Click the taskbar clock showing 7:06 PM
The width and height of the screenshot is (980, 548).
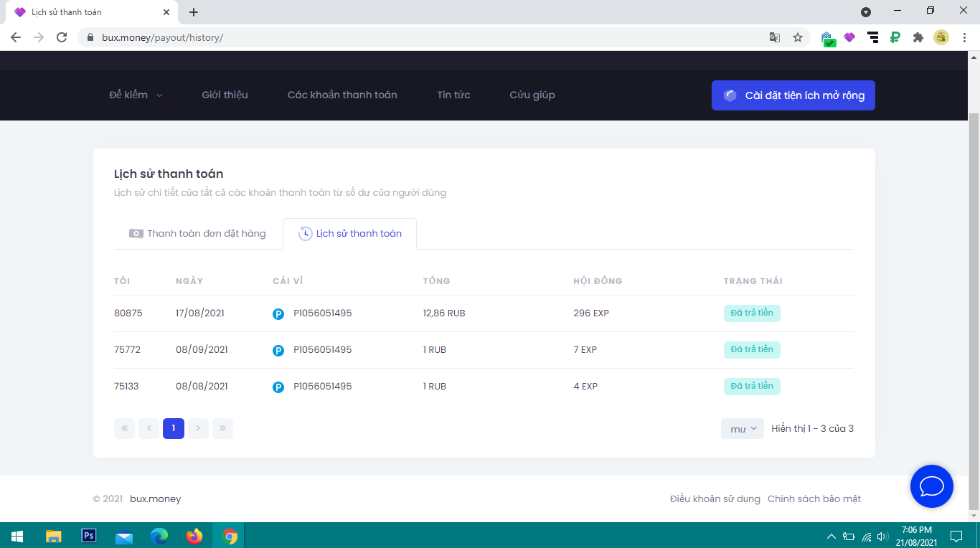pyautogui.click(x=917, y=536)
